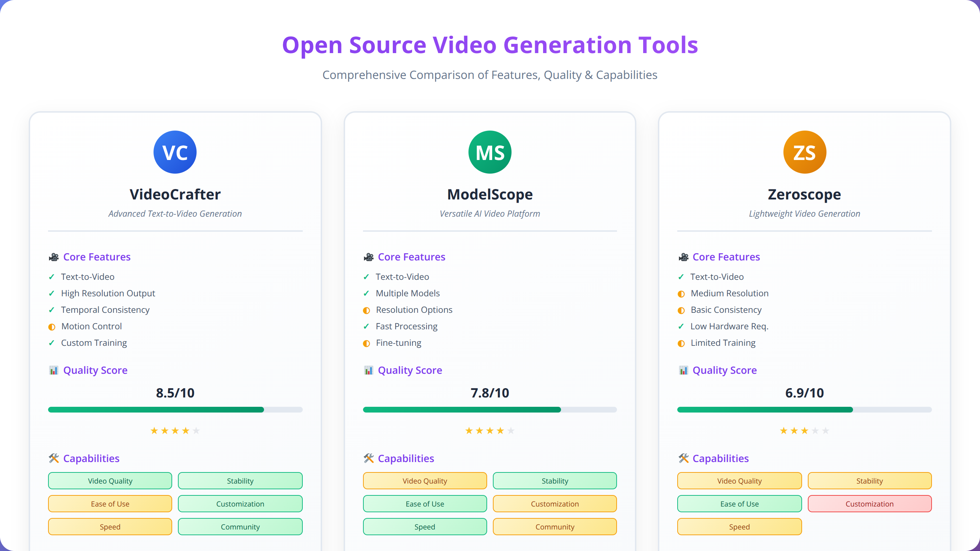Click the Versatile AI Video Platform subtitle

pos(490,214)
